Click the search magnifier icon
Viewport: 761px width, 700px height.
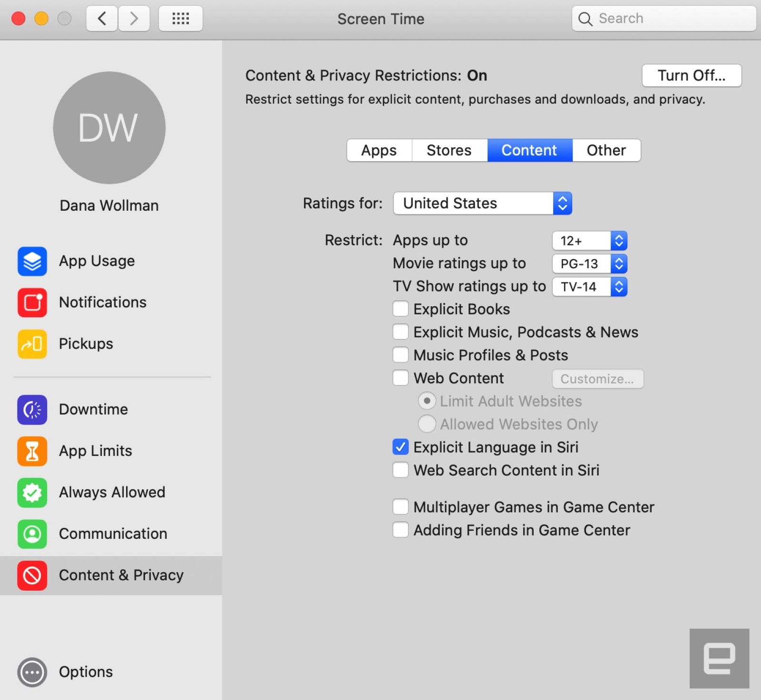tap(585, 19)
